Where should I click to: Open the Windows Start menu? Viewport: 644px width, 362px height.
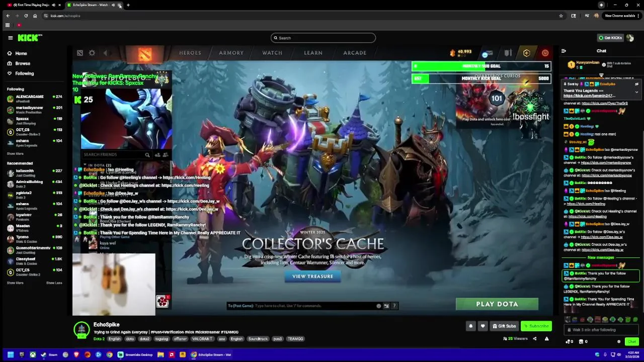click(x=10, y=354)
